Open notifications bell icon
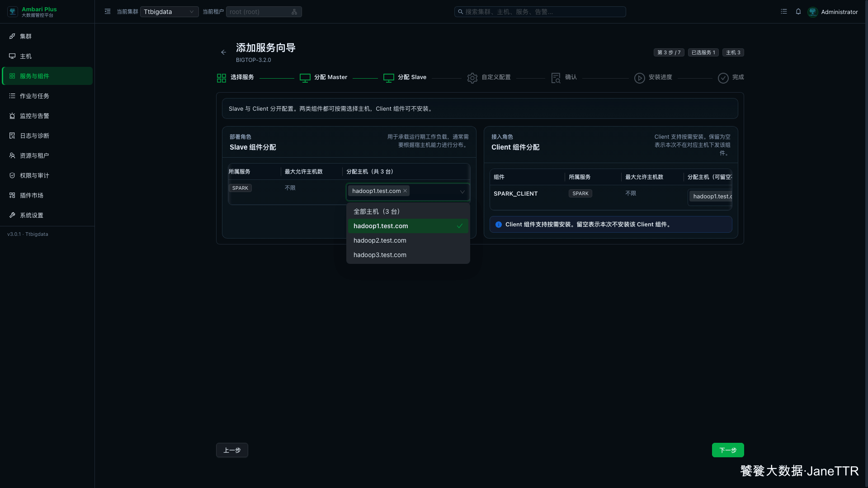 pos(798,12)
